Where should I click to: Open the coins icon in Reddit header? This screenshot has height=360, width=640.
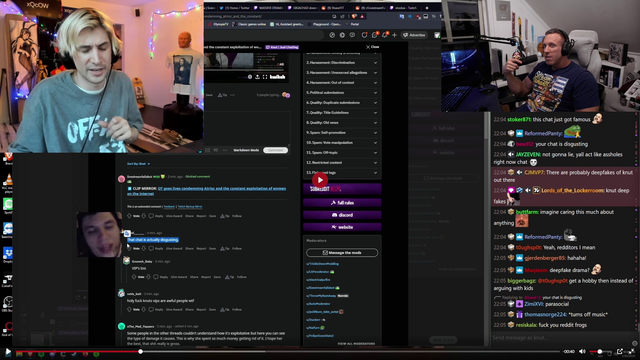click(342, 35)
